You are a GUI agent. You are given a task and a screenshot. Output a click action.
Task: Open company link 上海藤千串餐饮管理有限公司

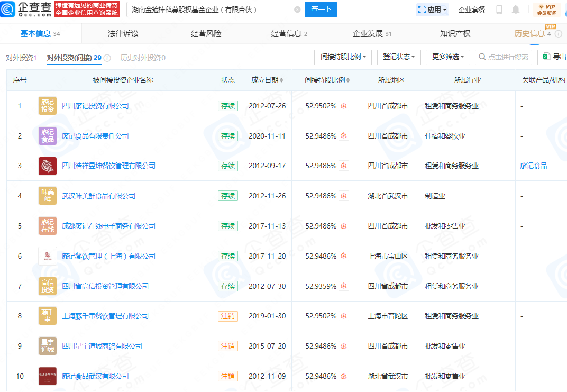[105, 316]
